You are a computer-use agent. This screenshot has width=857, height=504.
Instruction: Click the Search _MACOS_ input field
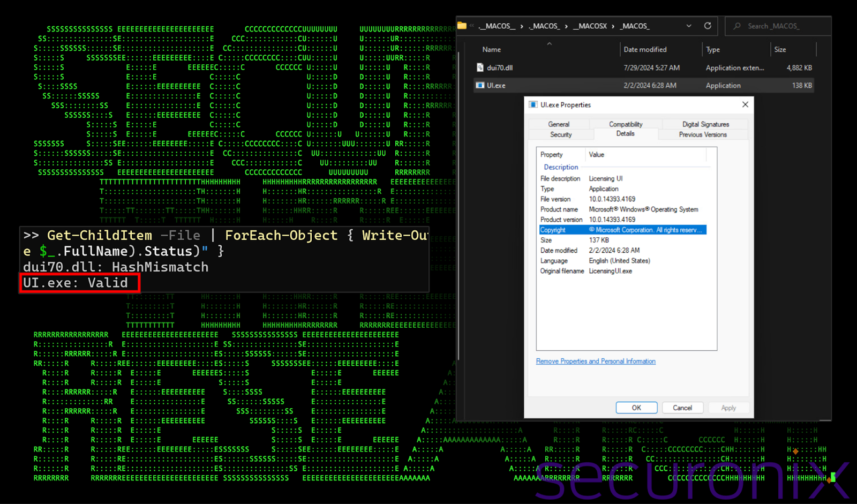[x=778, y=26]
